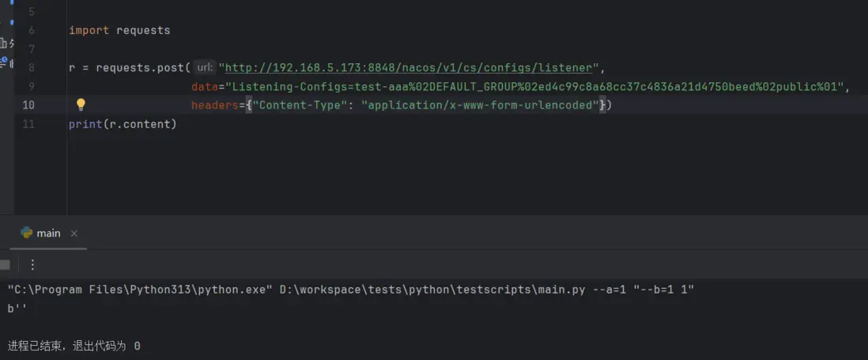Click the Python icon on the main tab
The width and height of the screenshot is (868, 360).
pos(27,233)
